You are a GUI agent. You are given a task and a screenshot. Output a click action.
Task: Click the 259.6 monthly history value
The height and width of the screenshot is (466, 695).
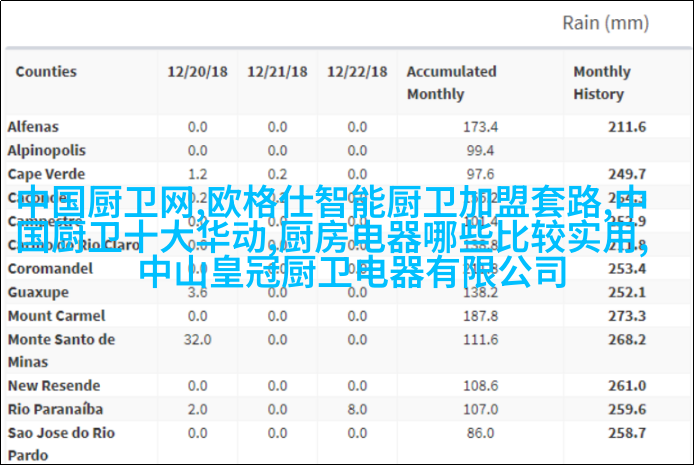(627, 409)
